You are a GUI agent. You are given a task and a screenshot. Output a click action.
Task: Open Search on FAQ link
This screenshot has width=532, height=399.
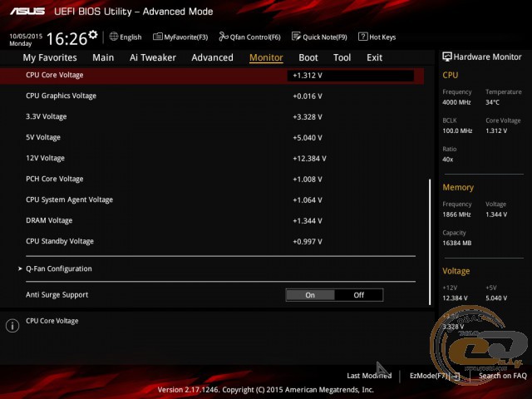pos(502,376)
